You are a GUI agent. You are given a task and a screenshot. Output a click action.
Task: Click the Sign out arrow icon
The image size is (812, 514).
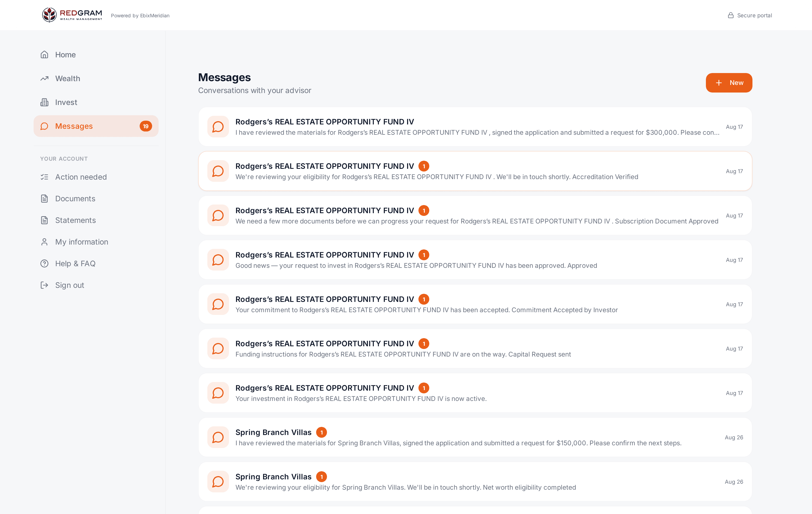coord(44,285)
